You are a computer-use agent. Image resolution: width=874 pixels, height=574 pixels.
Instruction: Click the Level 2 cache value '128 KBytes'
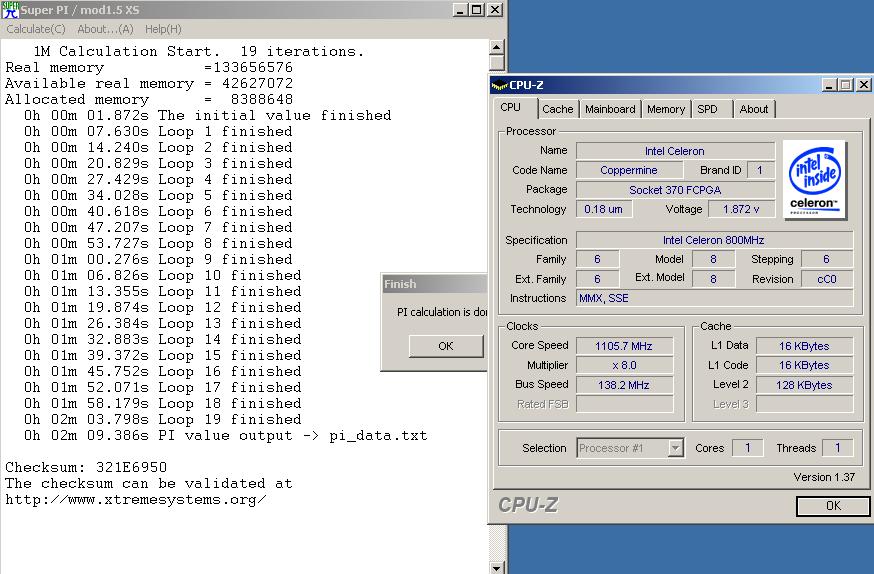pos(804,385)
